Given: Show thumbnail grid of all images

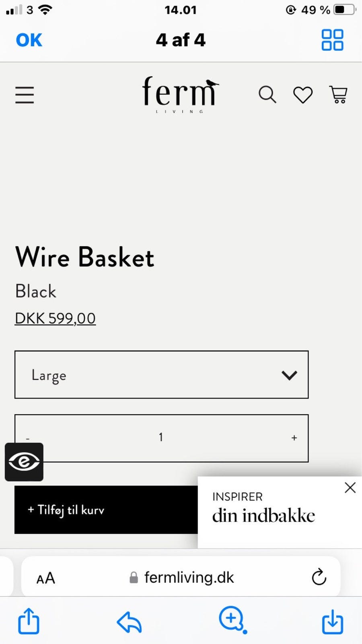Looking at the screenshot, I should point(332,40).
